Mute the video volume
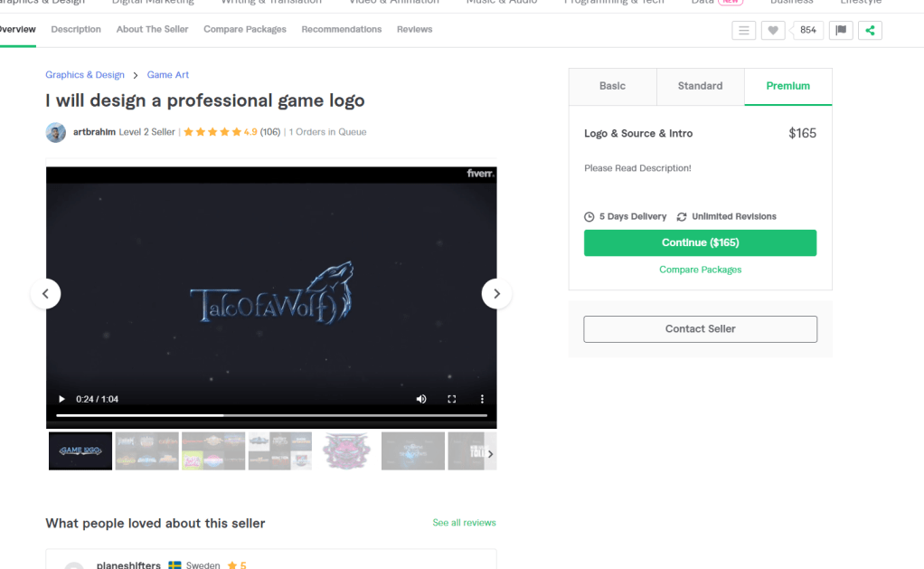924x569 pixels. click(x=421, y=399)
